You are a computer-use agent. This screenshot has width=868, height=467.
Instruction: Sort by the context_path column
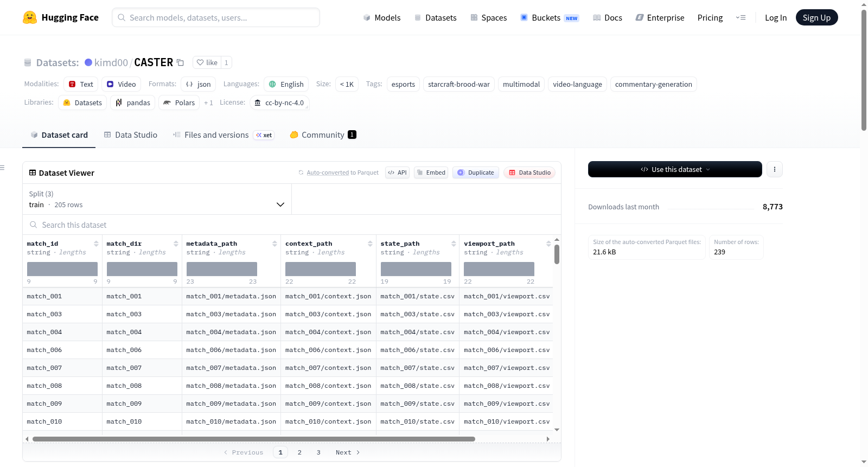pyautogui.click(x=370, y=244)
